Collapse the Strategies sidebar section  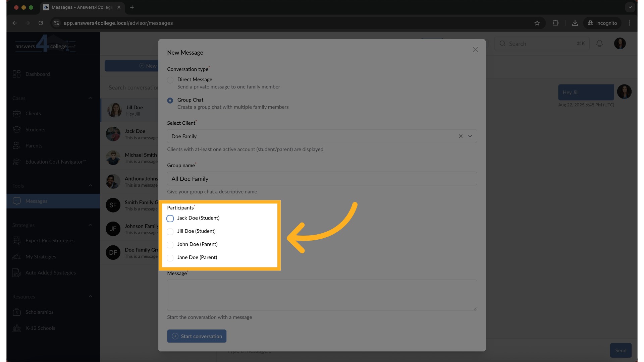90,225
